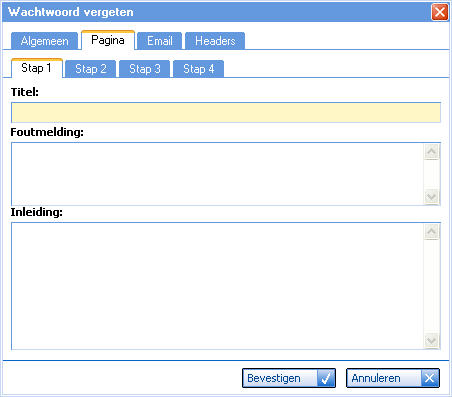Click Inleiding scrollbar up arrow
452x397 pixels.
tap(432, 231)
